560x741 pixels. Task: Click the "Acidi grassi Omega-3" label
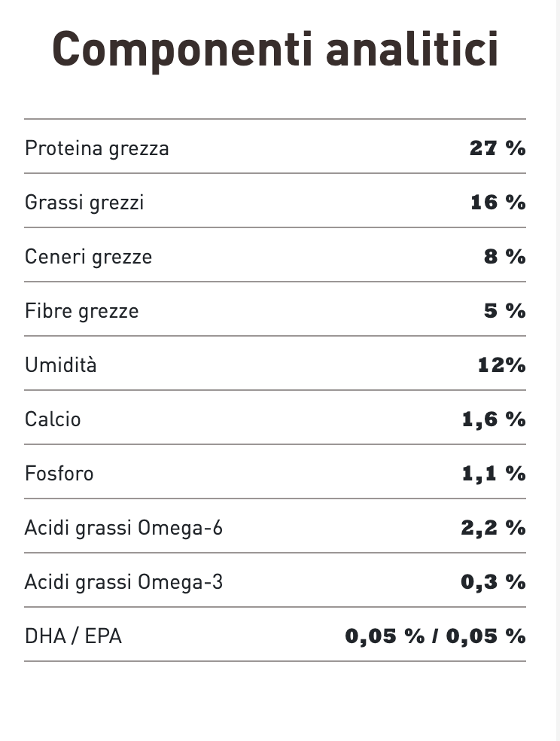pyautogui.click(x=124, y=582)
